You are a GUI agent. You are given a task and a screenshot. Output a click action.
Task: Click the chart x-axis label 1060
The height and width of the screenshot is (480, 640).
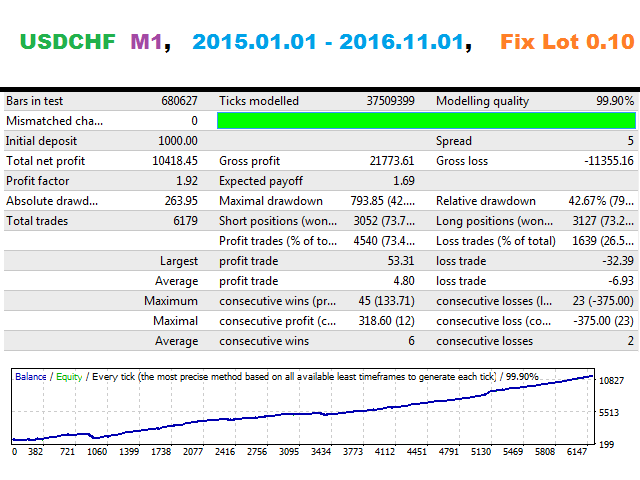coord(97,452)
